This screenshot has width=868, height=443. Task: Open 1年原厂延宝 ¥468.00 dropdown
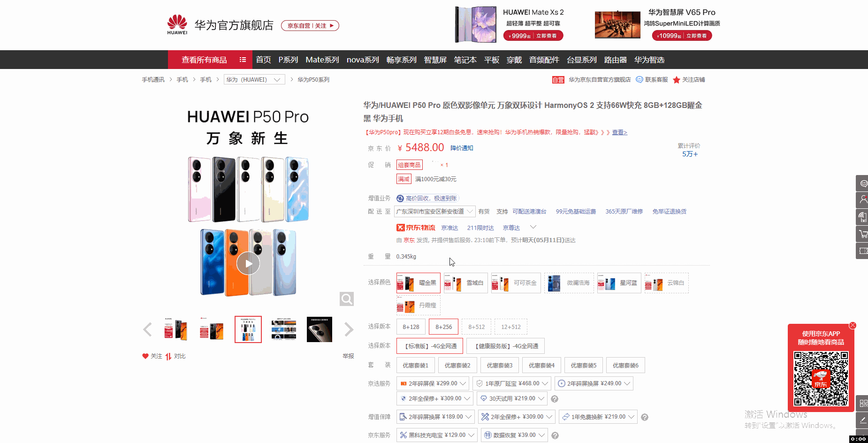pos(512,383)
